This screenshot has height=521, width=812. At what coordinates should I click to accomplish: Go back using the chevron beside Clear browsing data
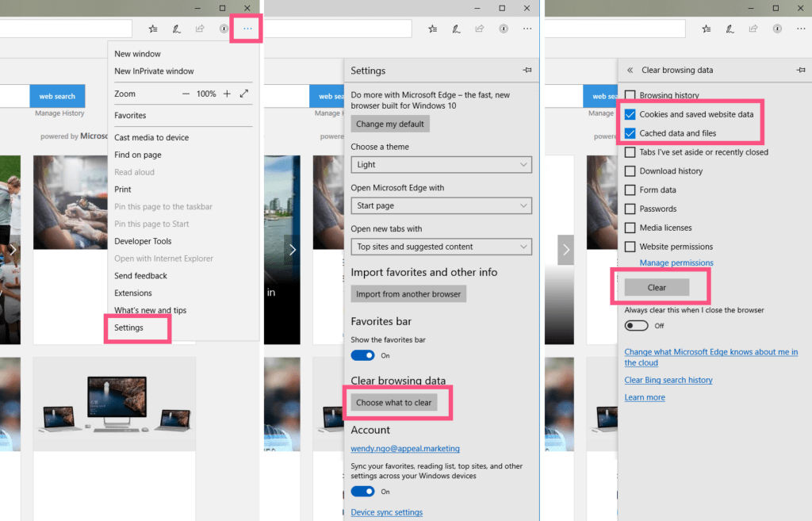630,71
